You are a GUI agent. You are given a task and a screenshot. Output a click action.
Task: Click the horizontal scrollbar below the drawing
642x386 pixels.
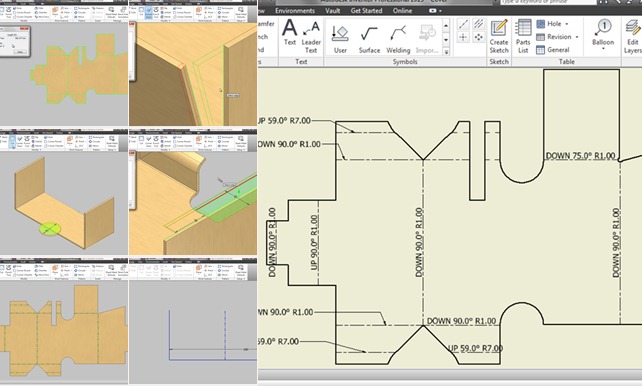(450, 374)
